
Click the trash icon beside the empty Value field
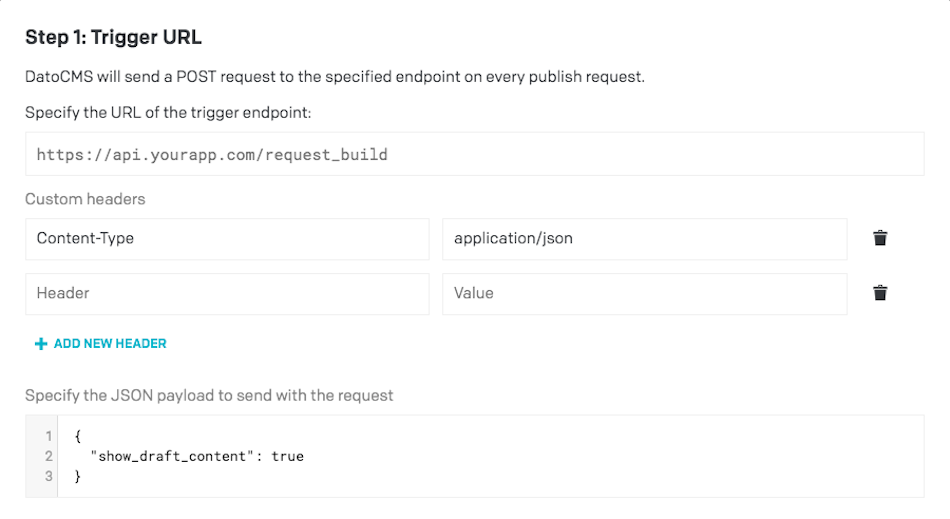pyautogui.click(x=880, y=293)
